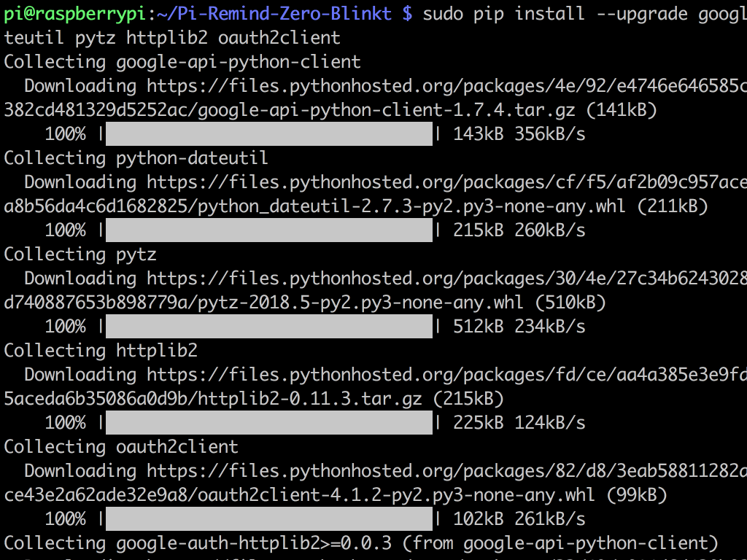Click 'Collecting python-dateutil' line
The width and height of the screenshot is (747, 560).
pos(136,158)
